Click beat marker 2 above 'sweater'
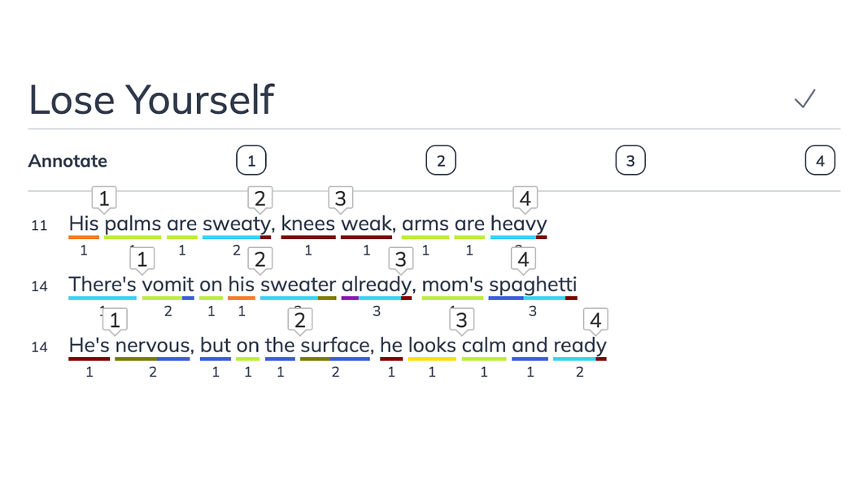This screenshot has width=868, height=488. coord(260,260)
